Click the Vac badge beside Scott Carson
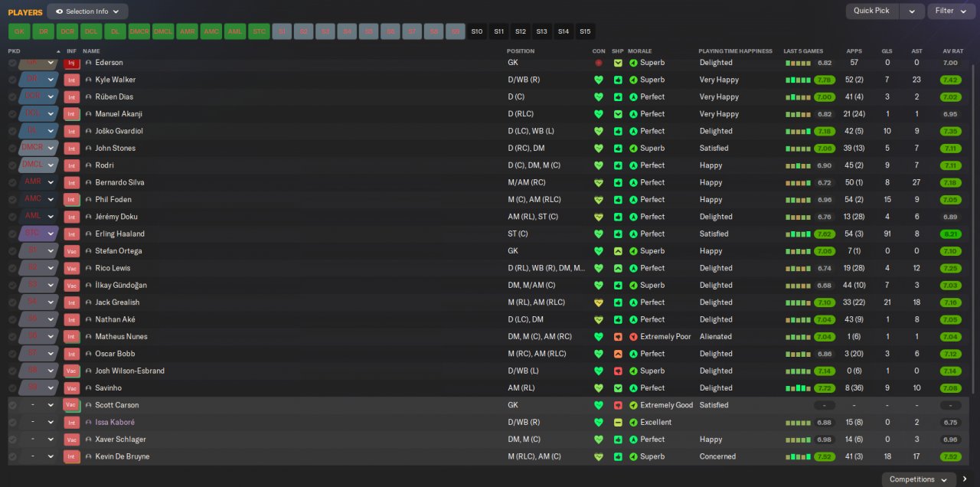Viewport: 980px width, 487px height. click(x=72, y=405)
